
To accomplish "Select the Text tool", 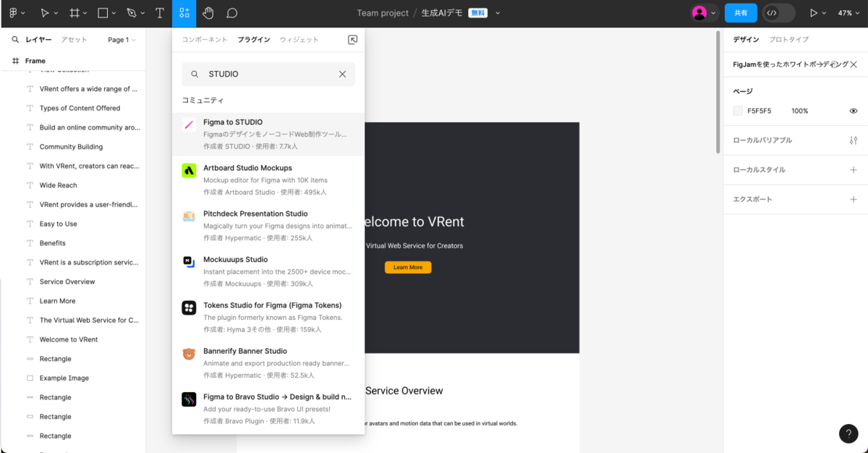I will point(160,13).
